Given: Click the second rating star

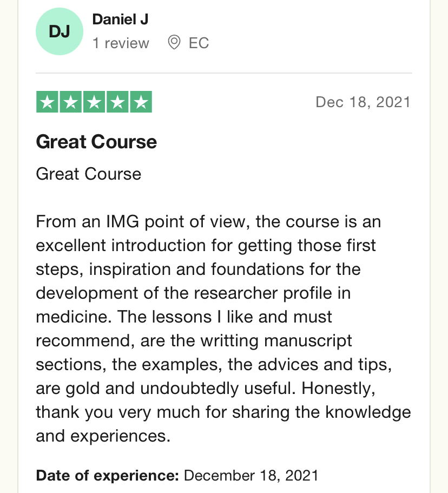Looking at the screenshot, I should 71,102.
